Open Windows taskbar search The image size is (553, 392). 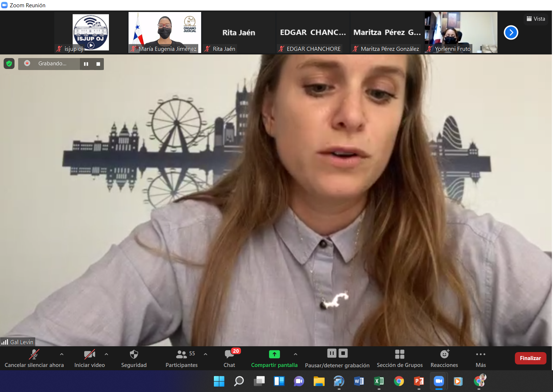(239, 381)
